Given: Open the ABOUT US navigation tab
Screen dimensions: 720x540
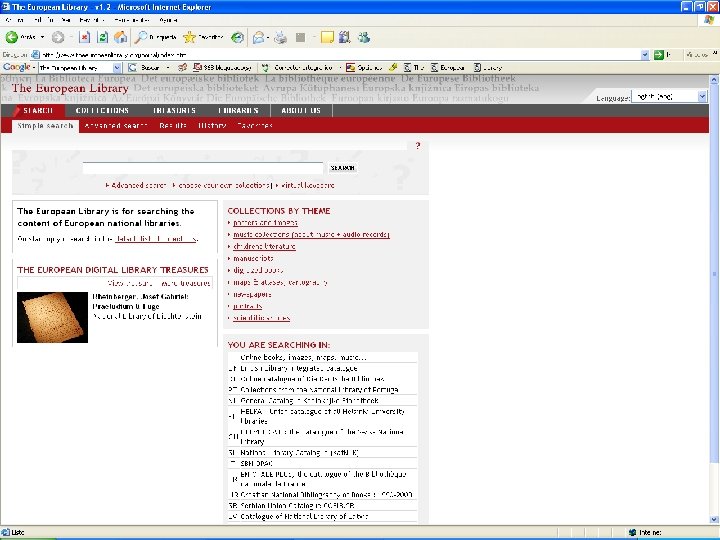Looking at the screenshot, I should pyautogui.click(x=301, y=111).
